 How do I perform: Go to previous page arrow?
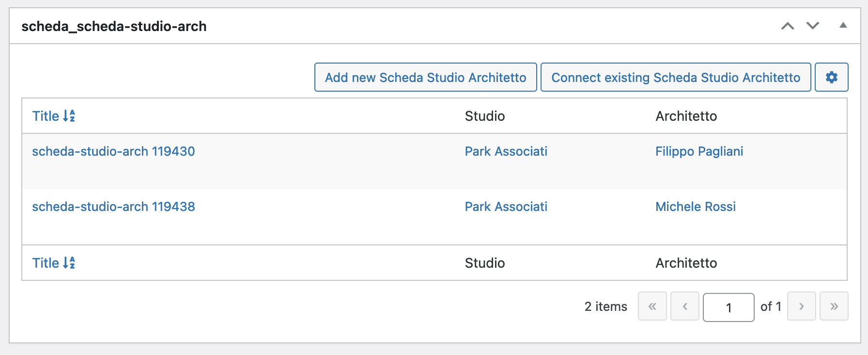[x=685, y=306]
